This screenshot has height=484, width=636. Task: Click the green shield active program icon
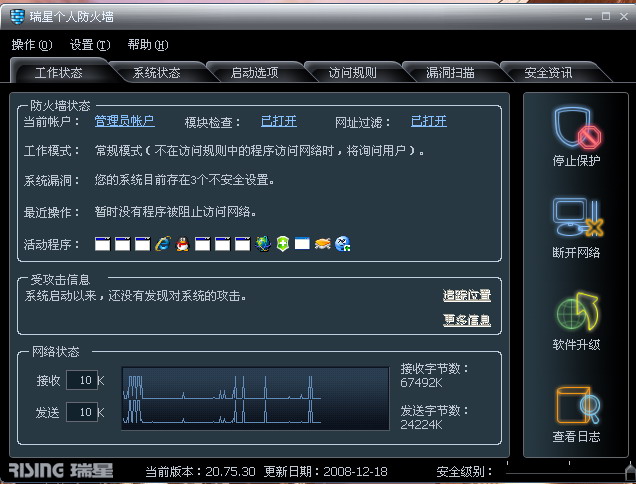click(x=283, y=244)
